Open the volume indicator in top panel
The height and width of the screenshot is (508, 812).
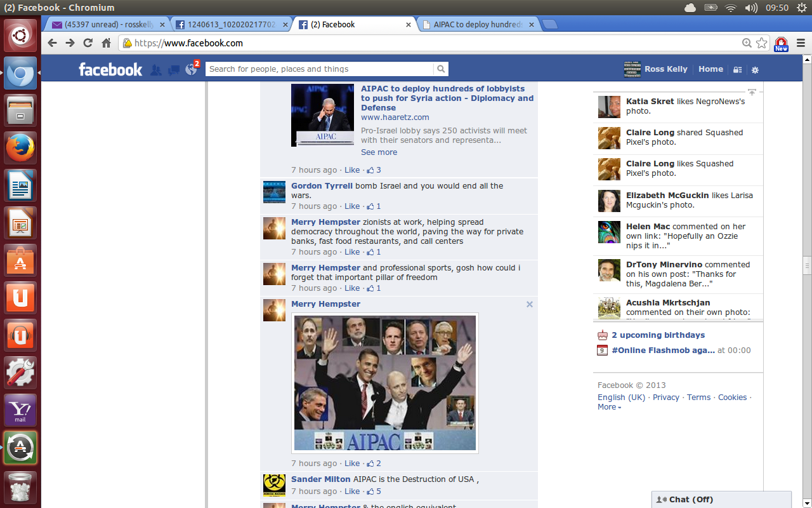751,8
